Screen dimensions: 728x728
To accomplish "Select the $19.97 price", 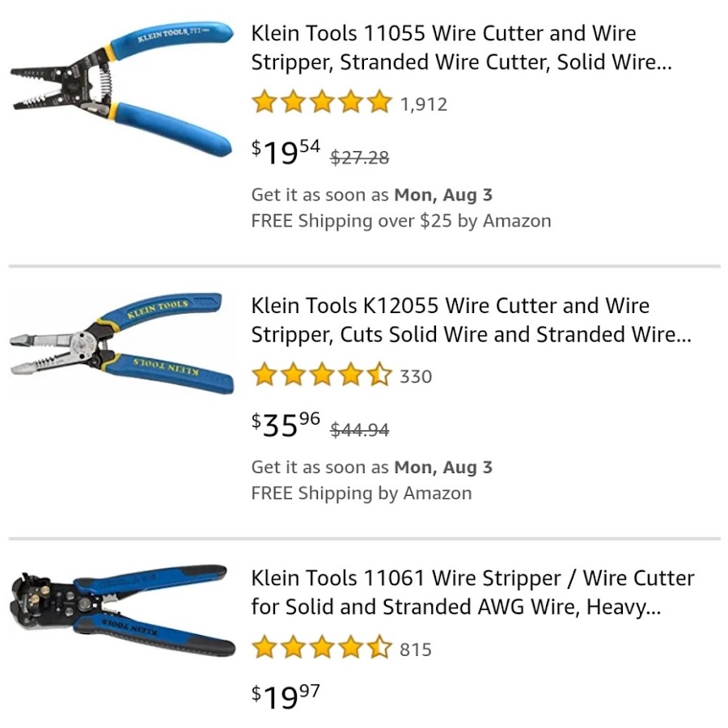I will coord(286,696).
